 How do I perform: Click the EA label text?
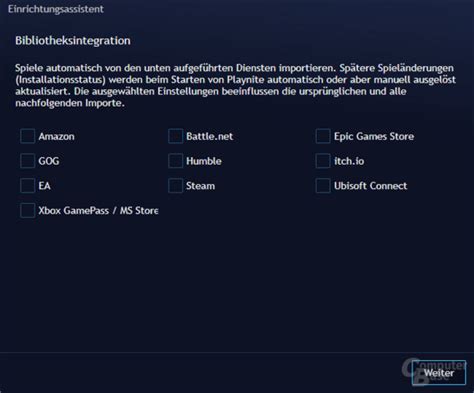44,186
